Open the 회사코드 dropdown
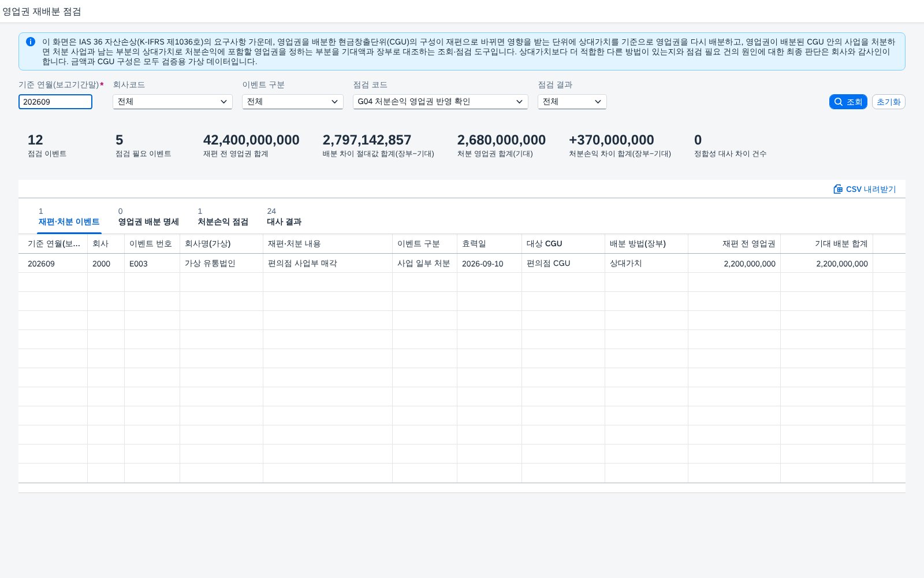Screen dimensions: 924x578 click(x=173, y=102)
